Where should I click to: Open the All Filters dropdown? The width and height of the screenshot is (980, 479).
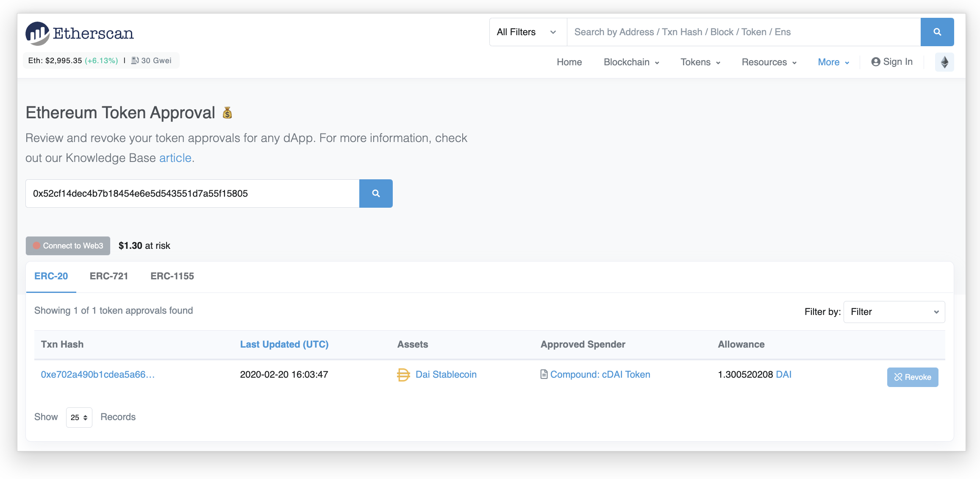click(527, 32)
